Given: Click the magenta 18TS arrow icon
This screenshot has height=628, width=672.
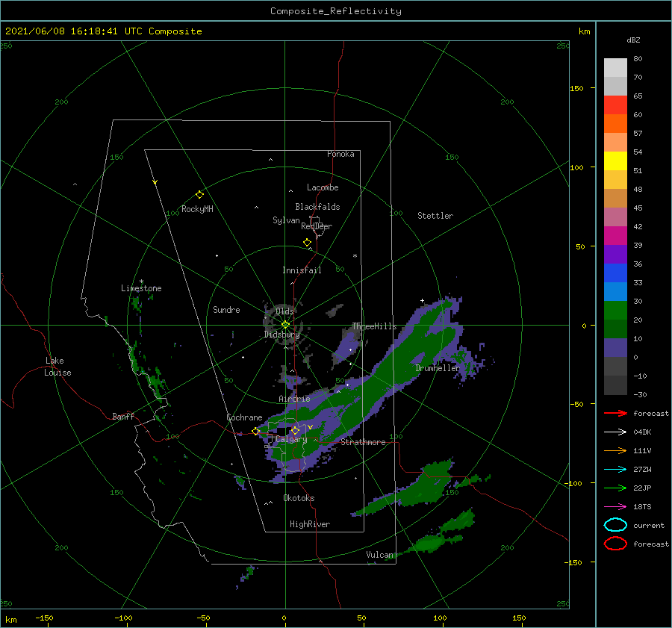Looking at the screenshot, I should click(x=615, y=507).
